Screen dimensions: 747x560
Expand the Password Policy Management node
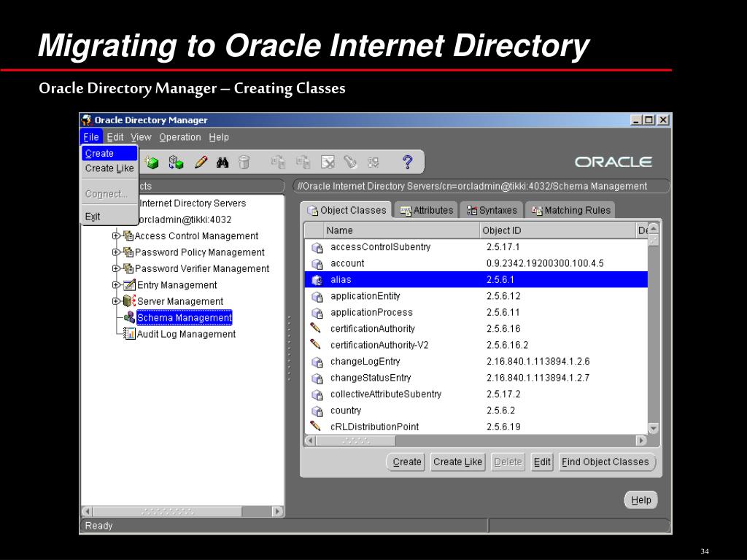tap(116, 252)
